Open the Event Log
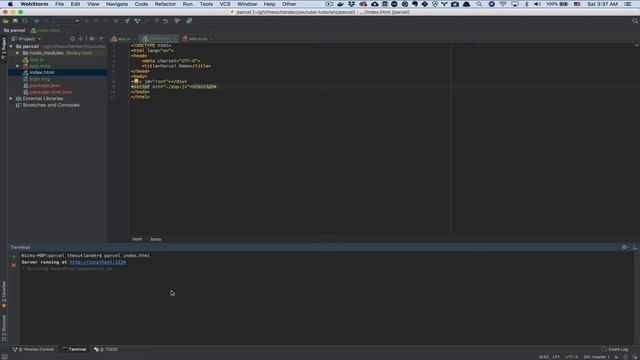Screen dimensions: 640x360 click(x=615, y=349)
